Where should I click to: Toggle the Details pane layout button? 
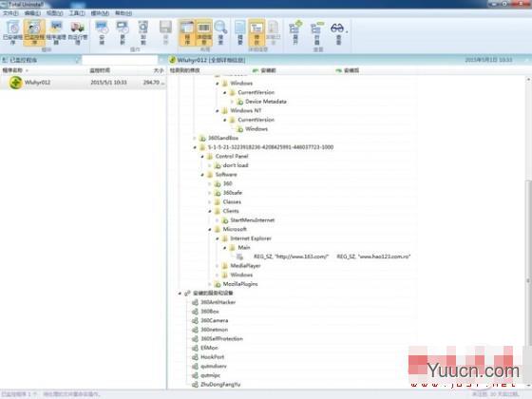(x=204, y=32)
